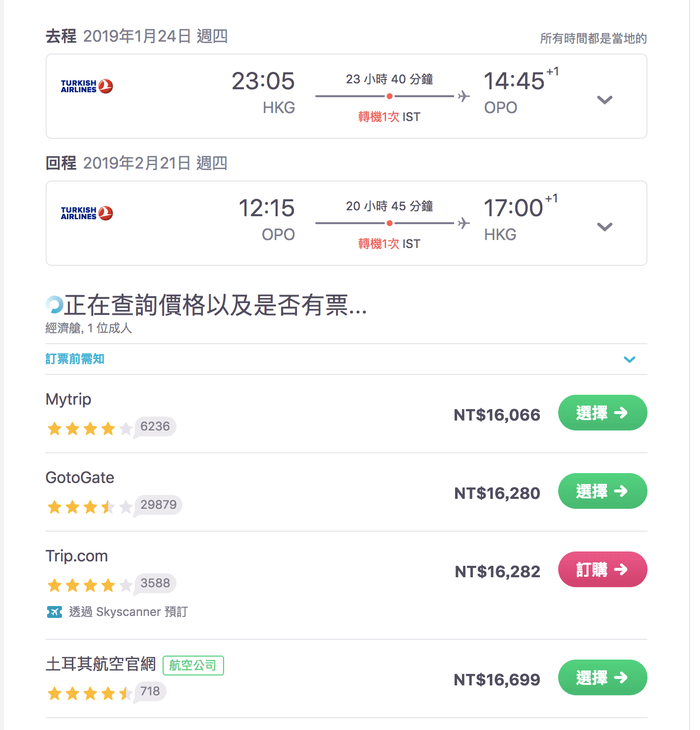Click the GotoGate star rating
Viewport: 700px width, 730px height.
click(x=90, y=507)
